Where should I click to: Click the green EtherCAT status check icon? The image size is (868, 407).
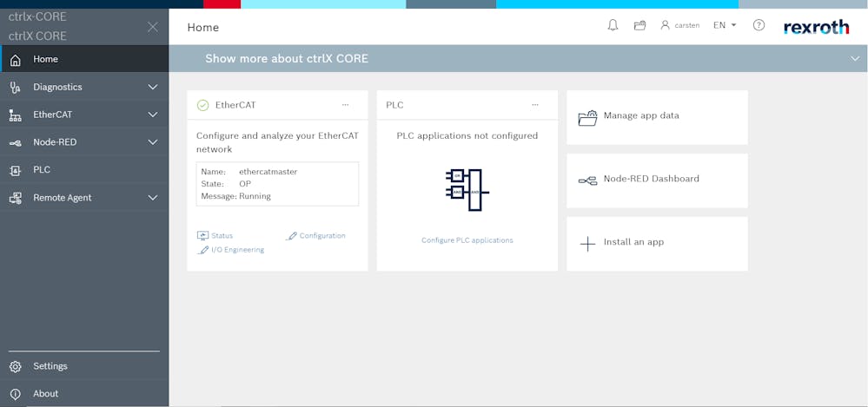[203, 105]
